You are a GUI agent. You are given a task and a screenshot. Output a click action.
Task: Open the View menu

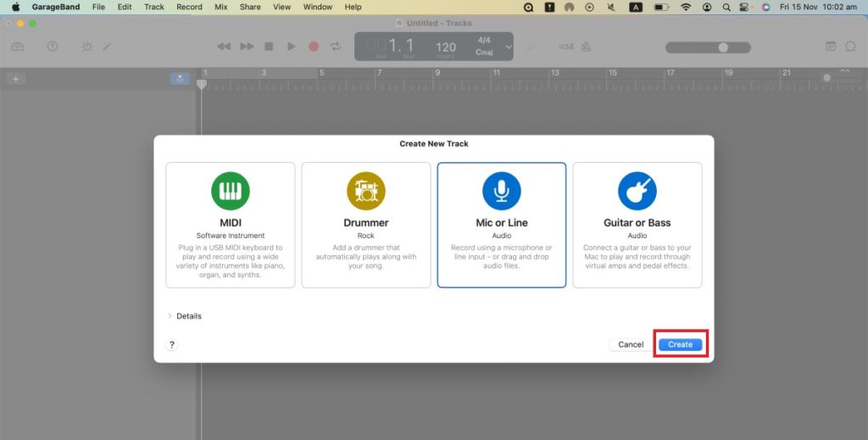pyautogui.click(x=281, y=7)
